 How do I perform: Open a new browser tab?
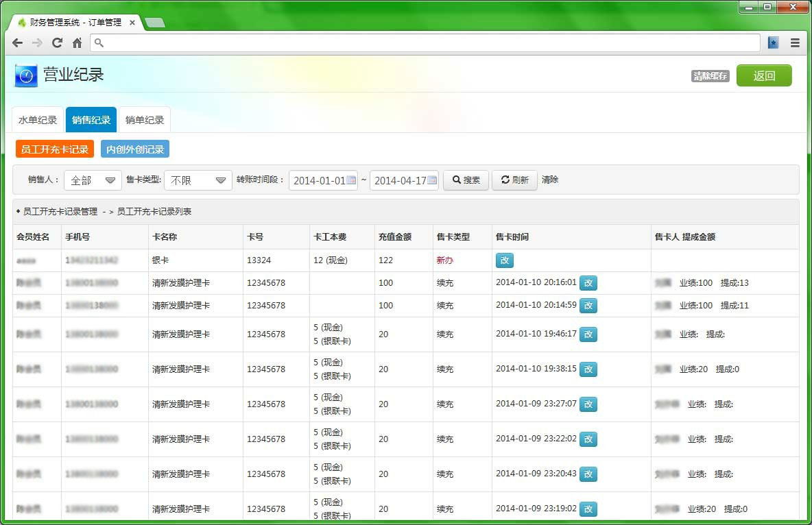[x=155, y=23]
